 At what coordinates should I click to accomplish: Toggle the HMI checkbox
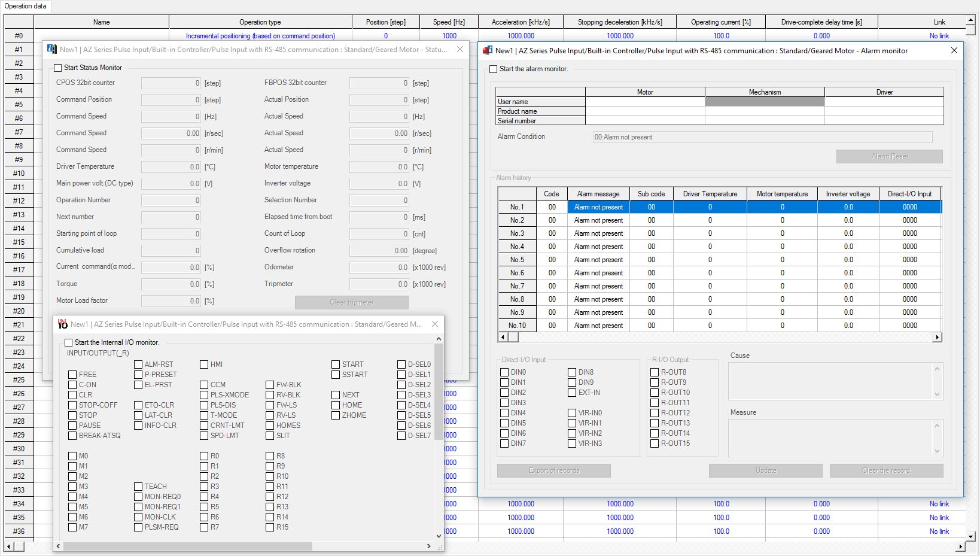tap(203, 364)
